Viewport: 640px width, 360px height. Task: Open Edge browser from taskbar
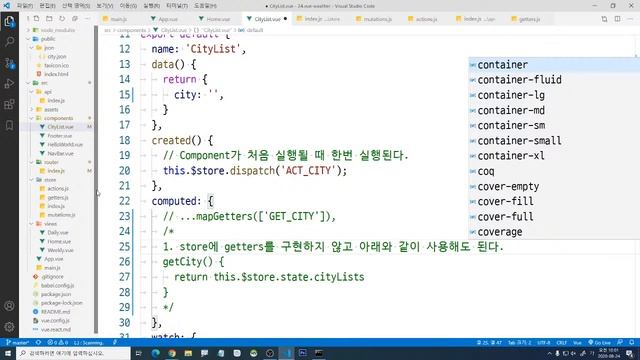156,353
